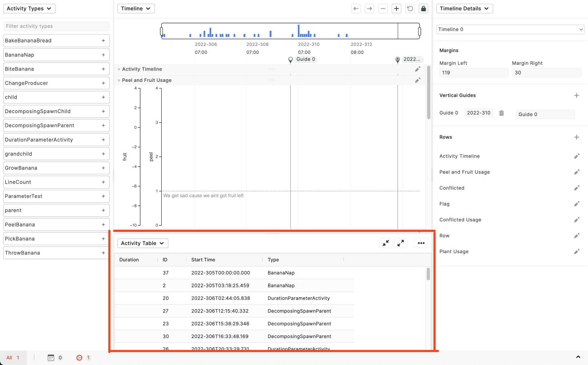This screenshot has height=365, width=588.
Task: Maximize the Activity Table with the expand icon
Action: [x=400, y=243]
